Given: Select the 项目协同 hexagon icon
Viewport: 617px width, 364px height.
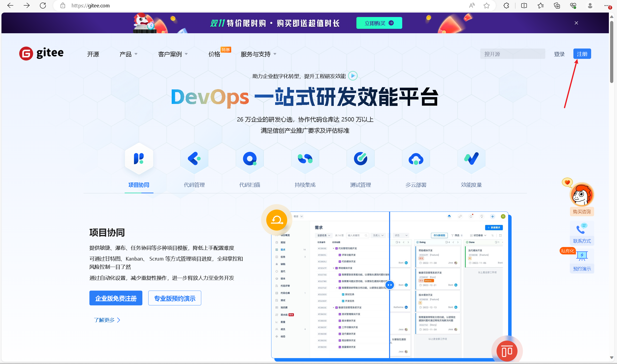Looking at the screenshot, I should [x=139, y=159].
